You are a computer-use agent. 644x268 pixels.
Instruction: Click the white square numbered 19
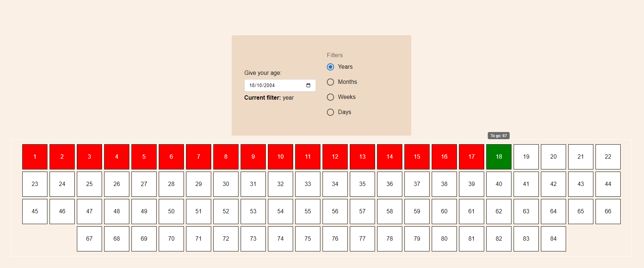tap(526, 156)
